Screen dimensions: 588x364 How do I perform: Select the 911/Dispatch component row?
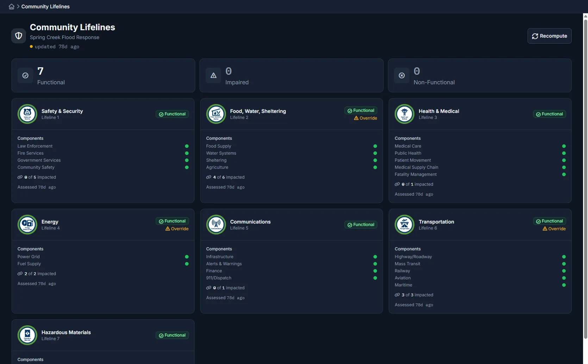292,278
